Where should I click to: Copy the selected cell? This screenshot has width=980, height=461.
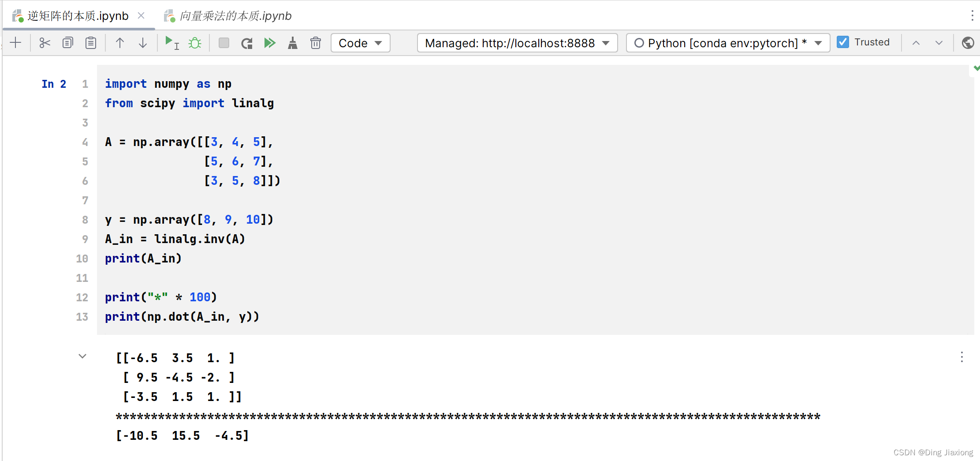click(67, 43)
